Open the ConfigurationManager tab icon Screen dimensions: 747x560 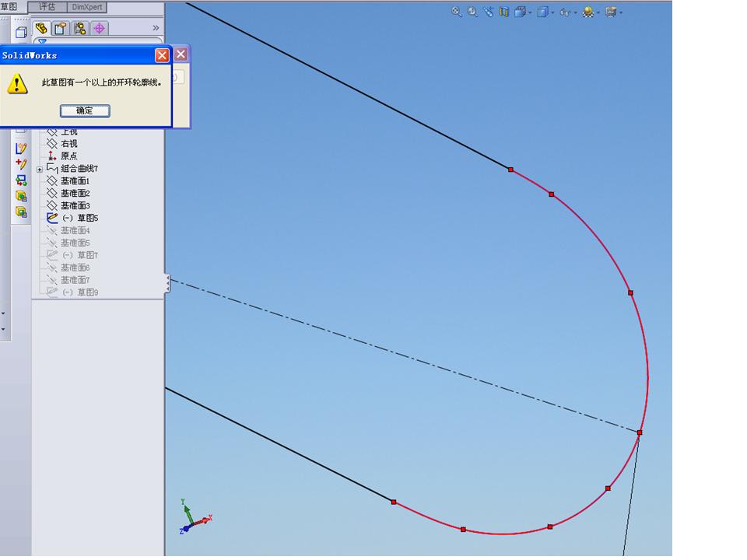(80, 29)
